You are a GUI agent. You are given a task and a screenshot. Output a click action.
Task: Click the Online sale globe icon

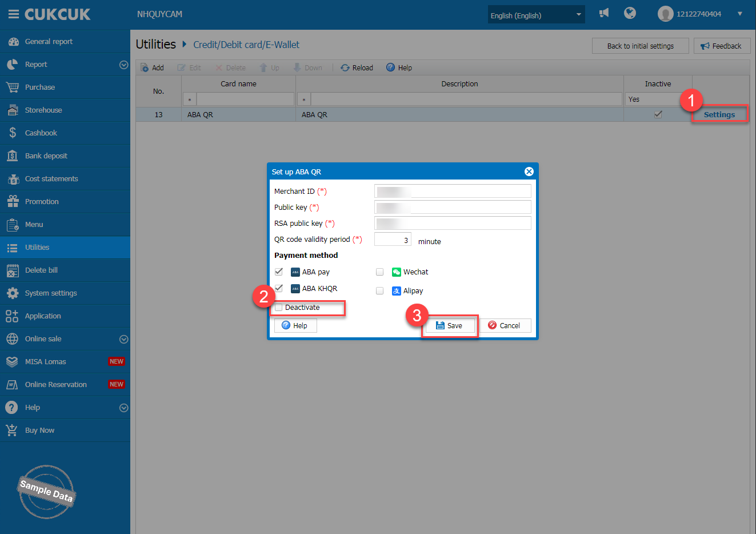[x=12, y=339]
